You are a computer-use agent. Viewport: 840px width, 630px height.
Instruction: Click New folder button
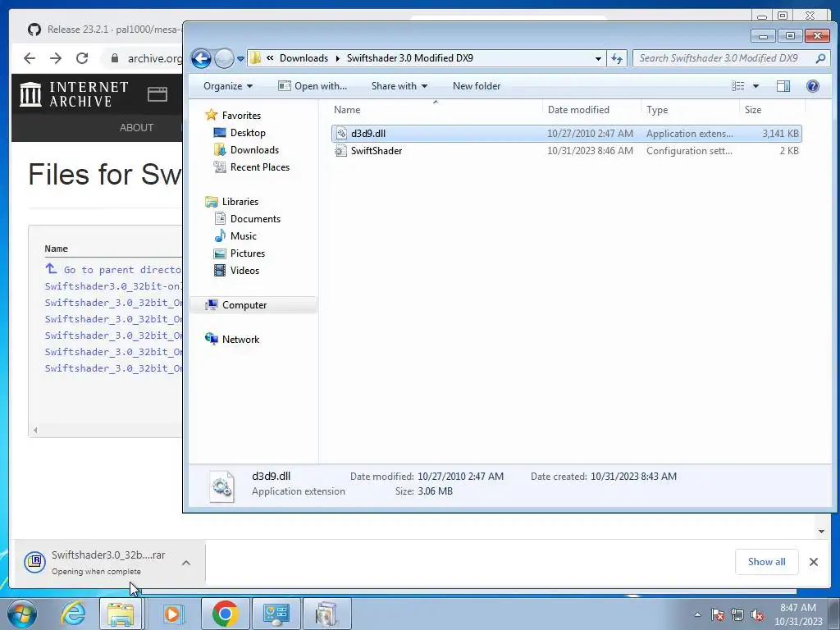(x=477, y=86)
